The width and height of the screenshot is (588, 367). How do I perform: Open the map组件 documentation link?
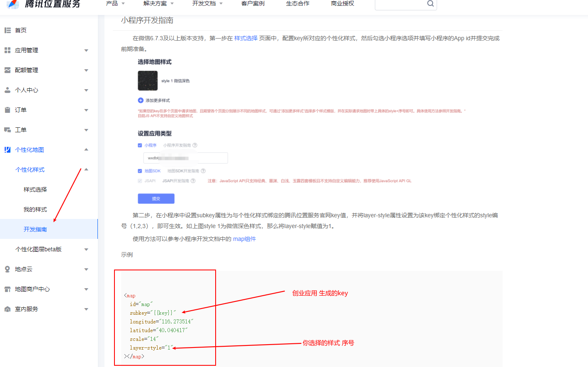pos(244,238)
